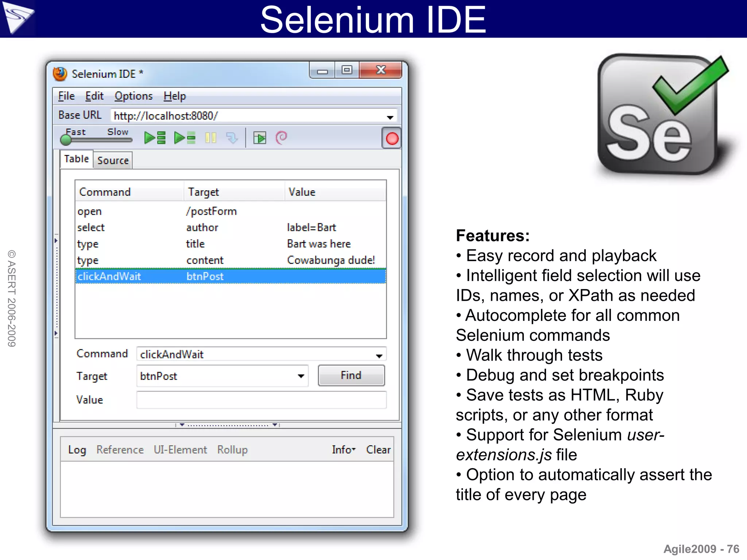Focus the Value input field
This screenshot has height=560, width=747.
tap(262, 400)
